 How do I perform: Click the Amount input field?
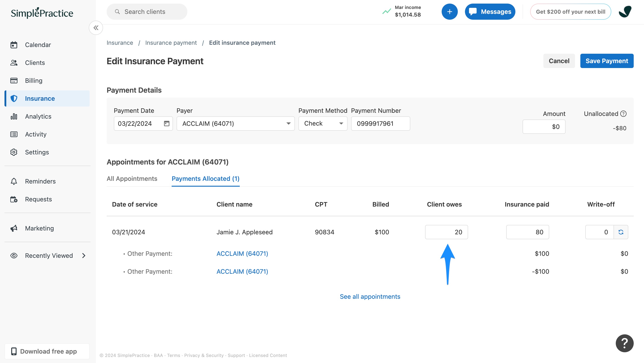[544, 127]
